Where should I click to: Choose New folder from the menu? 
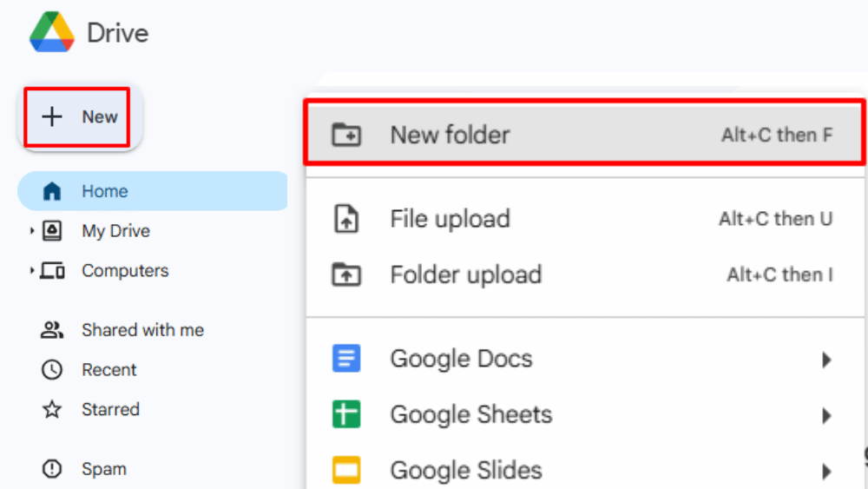(x=585, y=135)
